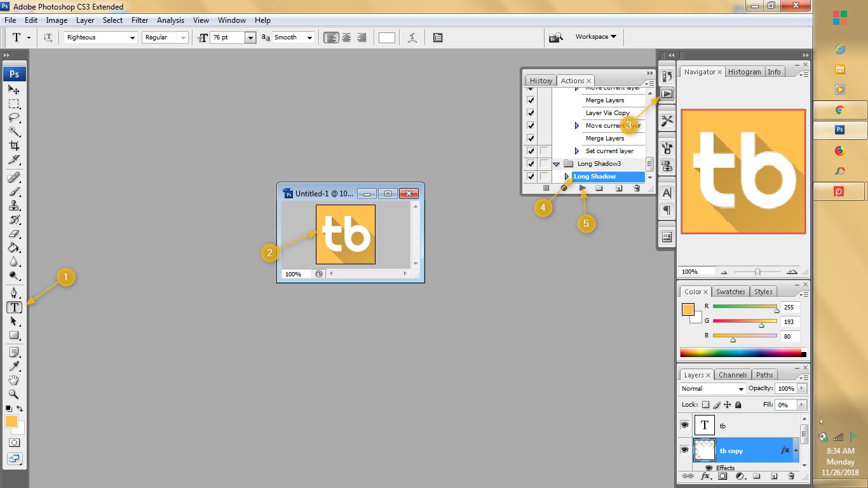Open the Opacity slider arrow in Layers
Screen dimensions: 868x488
[x=802, y=388]
